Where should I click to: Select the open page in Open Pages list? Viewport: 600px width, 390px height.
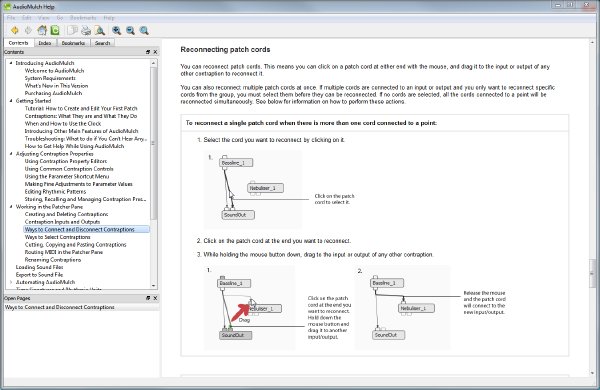(60, 307)
